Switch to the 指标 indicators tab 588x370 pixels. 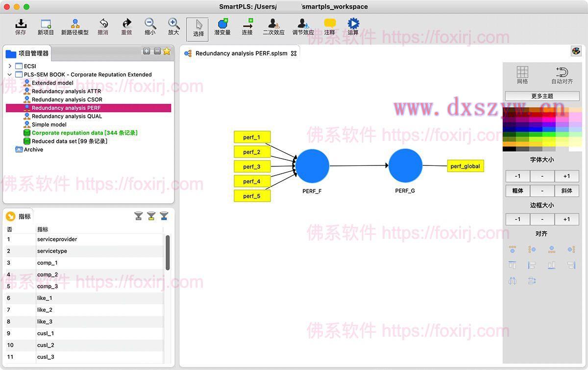(19, 216)
